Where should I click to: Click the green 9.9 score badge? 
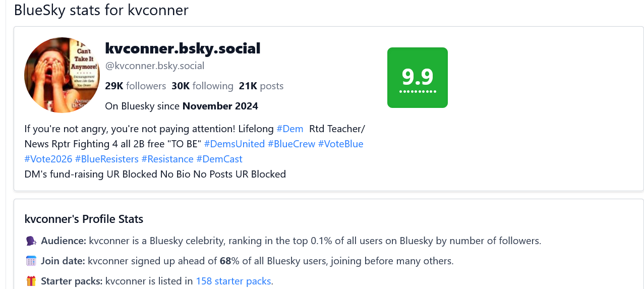[417, 78]
